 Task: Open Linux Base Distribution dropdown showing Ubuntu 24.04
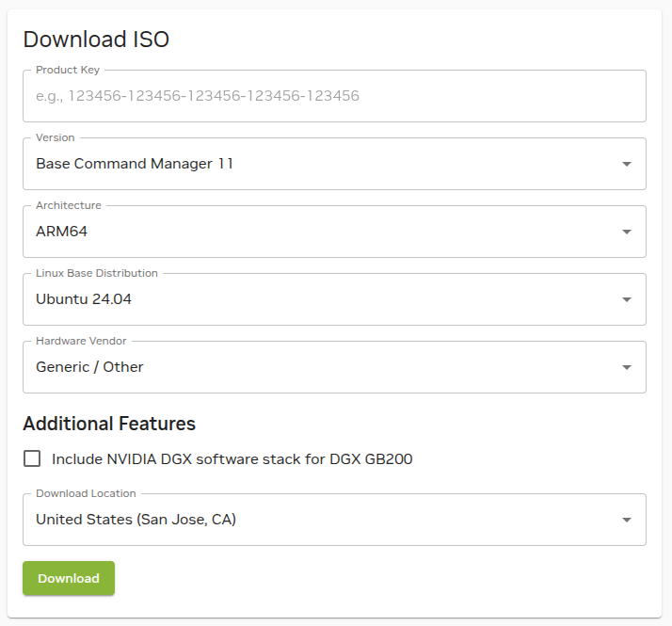320,299
